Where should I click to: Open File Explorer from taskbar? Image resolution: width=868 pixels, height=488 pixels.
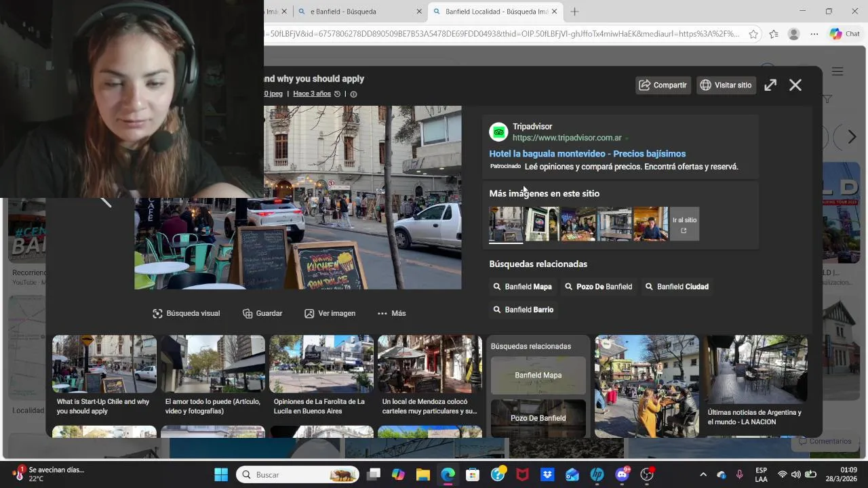pyautogui.click(x=423, y=474)
